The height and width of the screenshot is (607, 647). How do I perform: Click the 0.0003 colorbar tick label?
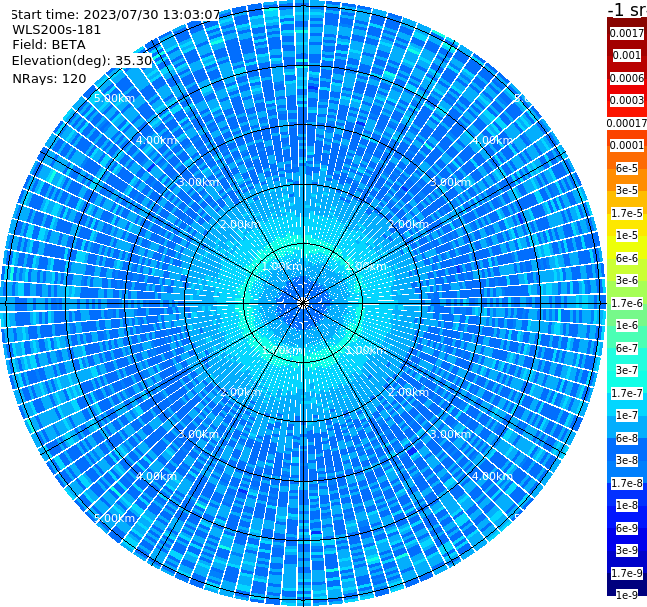click(627, 100)
